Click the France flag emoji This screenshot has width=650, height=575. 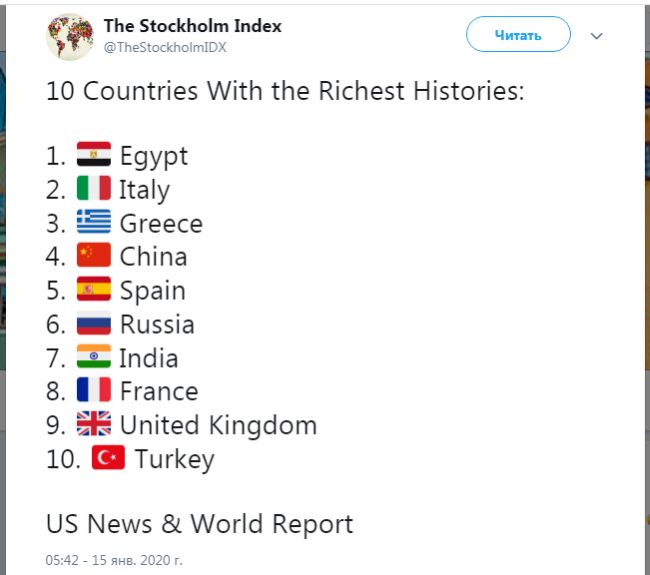point(94,390)
